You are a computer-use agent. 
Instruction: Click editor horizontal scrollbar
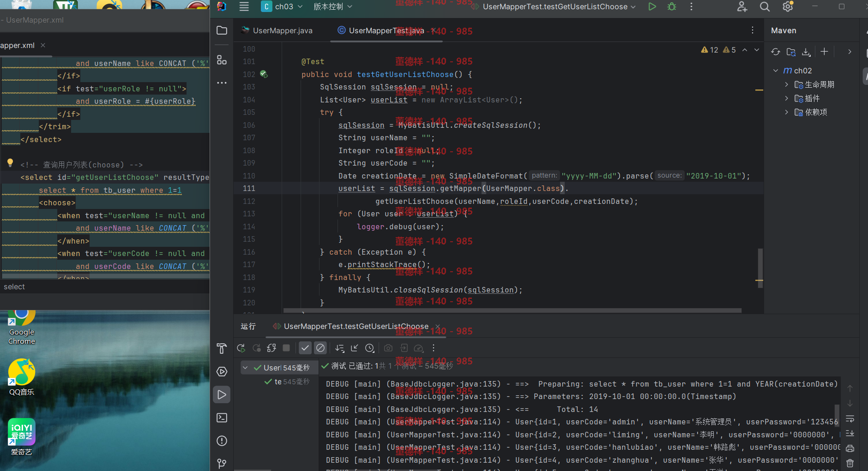(512, 310)
